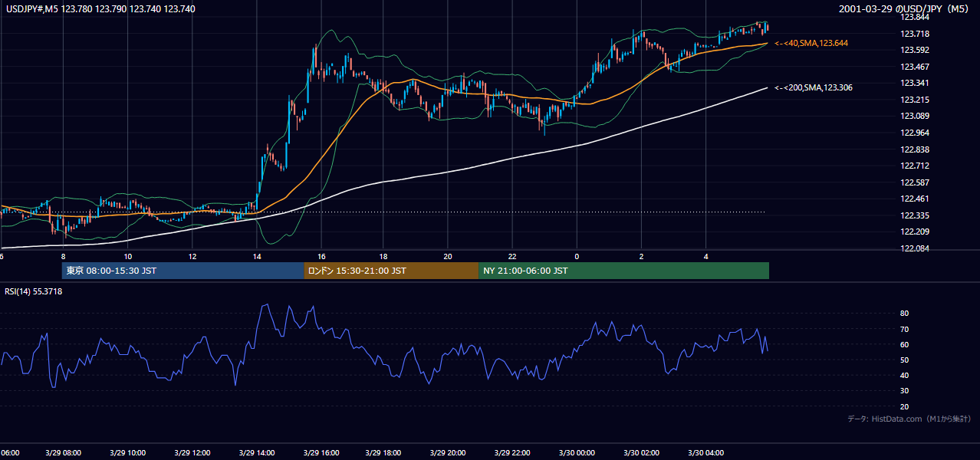The image size is (980, 460).
Task: Click the price axis value 123.089
Action: pos(914,117)
